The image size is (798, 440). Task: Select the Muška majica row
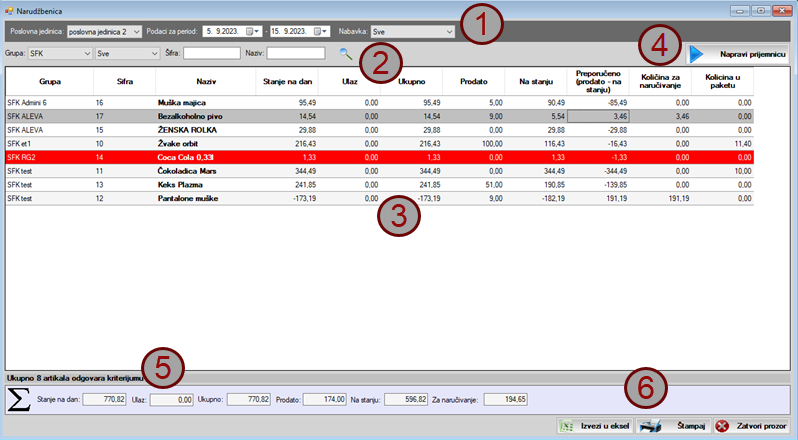(x=380, y=103)
